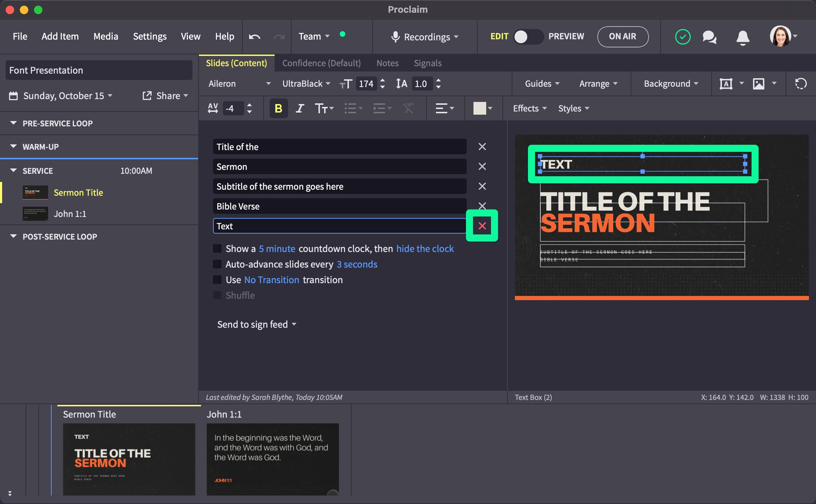Click the collapse arrows icon at bottom left
The image size is (816, 504).
point(10,493)
